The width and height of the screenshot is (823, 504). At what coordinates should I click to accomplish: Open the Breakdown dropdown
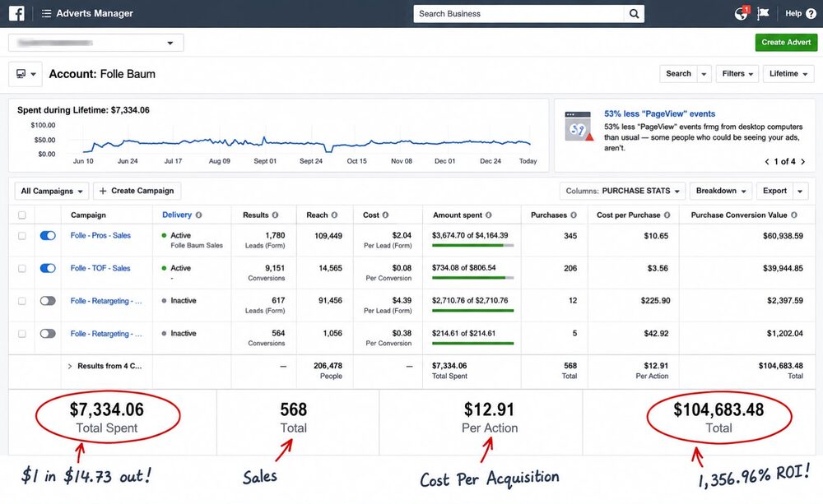[721, 191]
